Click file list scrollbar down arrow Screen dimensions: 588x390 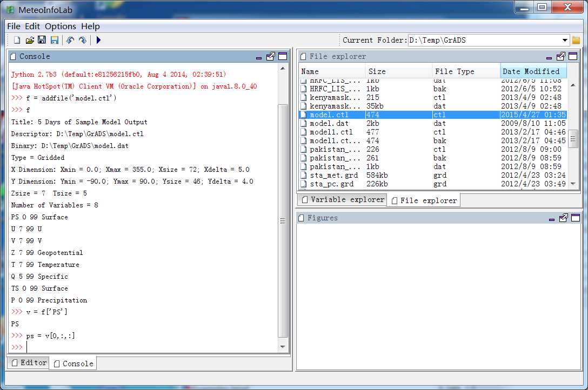(x=573, y=184)
